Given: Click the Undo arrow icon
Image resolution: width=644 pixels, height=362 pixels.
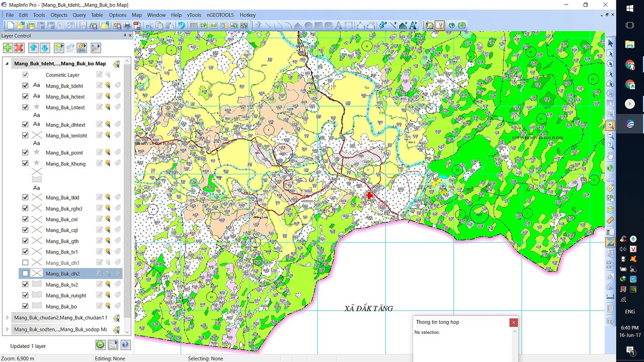Looking at the screenshot, I should tap(181, 25).
